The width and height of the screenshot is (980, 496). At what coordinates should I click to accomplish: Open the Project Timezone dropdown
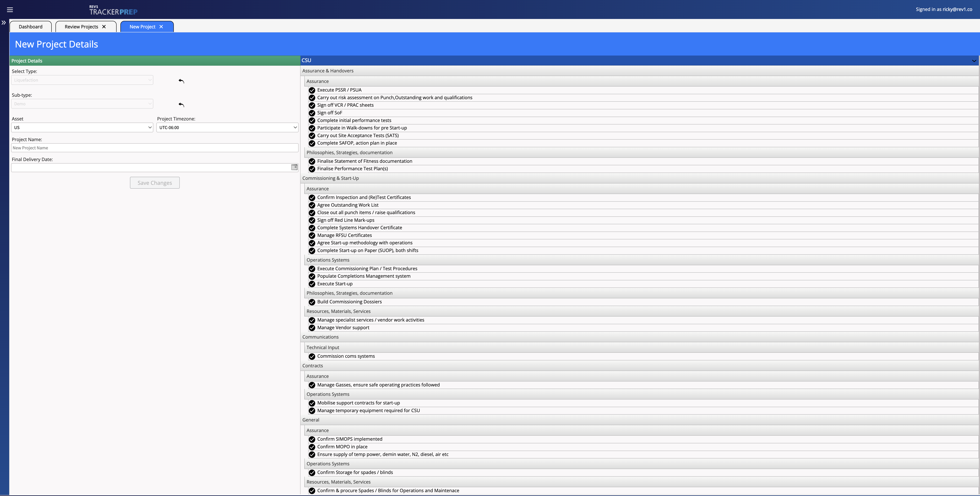click(227, 128)
